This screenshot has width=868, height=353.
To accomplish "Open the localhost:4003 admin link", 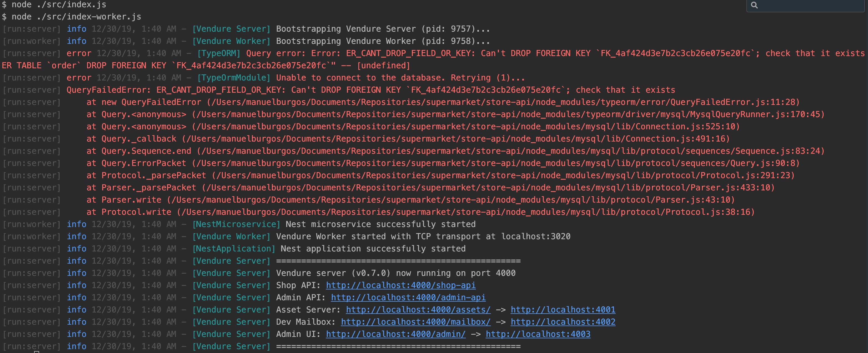I will [538, 334].
